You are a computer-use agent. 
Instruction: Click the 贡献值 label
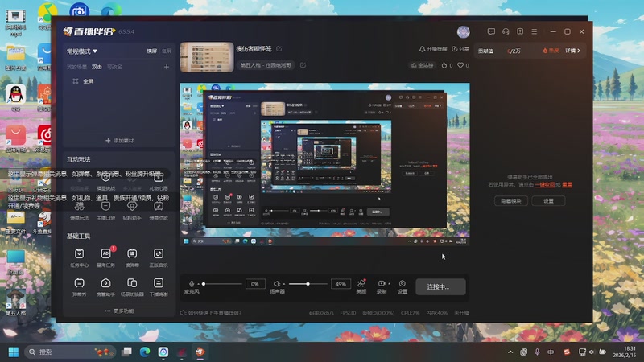[x=485, y=51]
